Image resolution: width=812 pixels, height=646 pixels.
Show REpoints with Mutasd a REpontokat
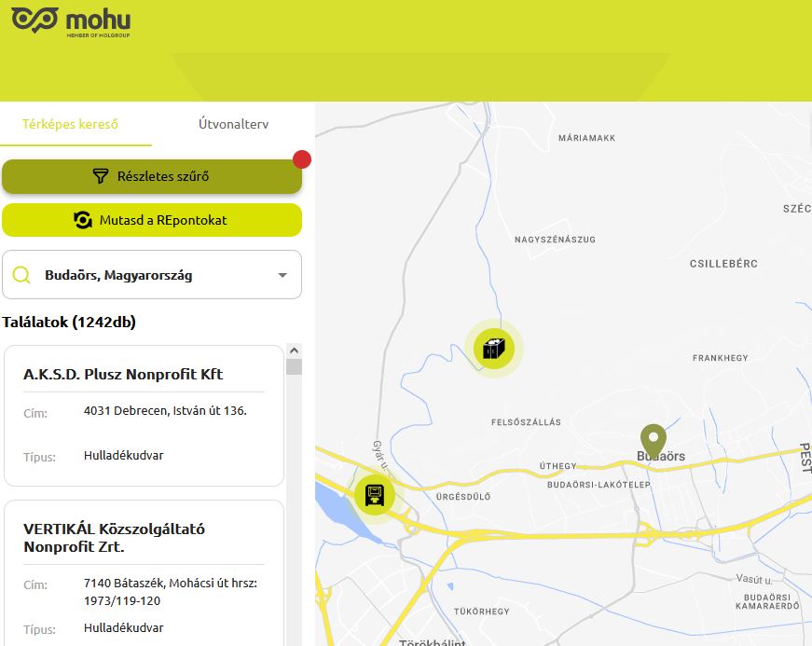click(x=152, y=220)
